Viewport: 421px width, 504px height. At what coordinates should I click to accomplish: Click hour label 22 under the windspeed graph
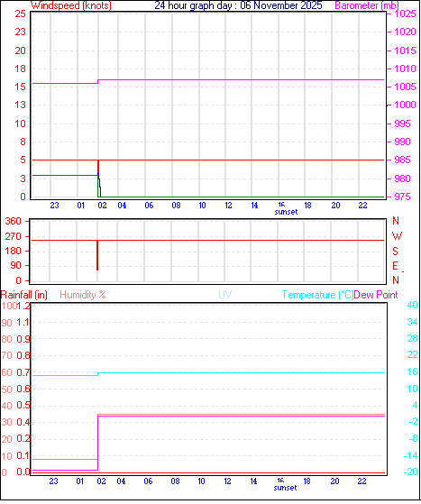[x=362, y=205]
